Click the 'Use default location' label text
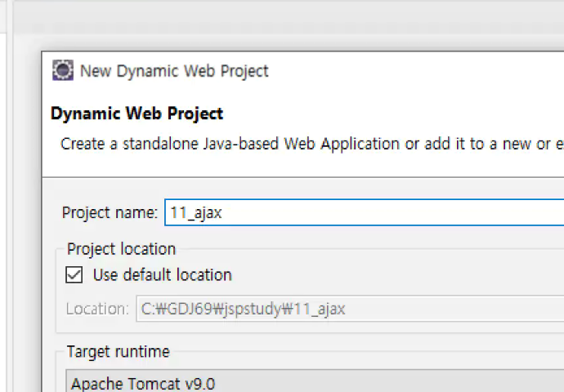 coord(162,275)
